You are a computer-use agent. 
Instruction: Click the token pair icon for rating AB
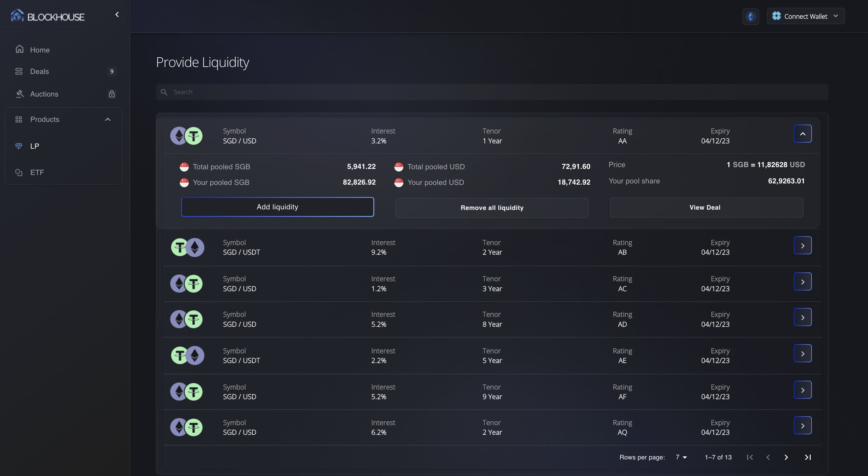(187, 247)
